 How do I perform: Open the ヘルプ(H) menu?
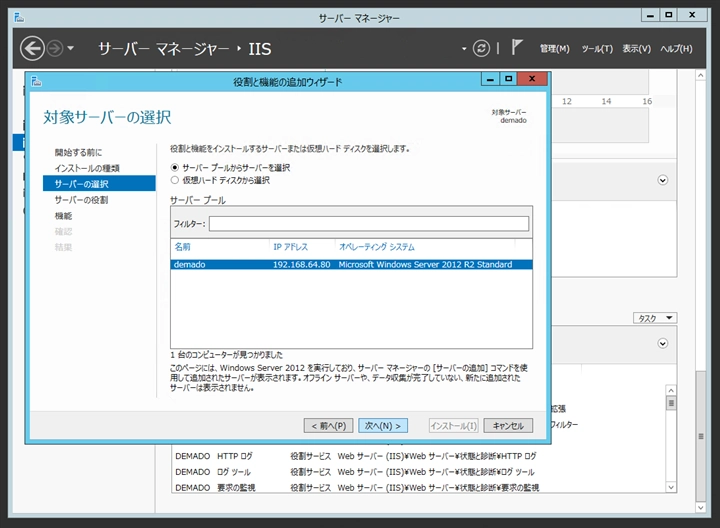(x=676, y=49)
